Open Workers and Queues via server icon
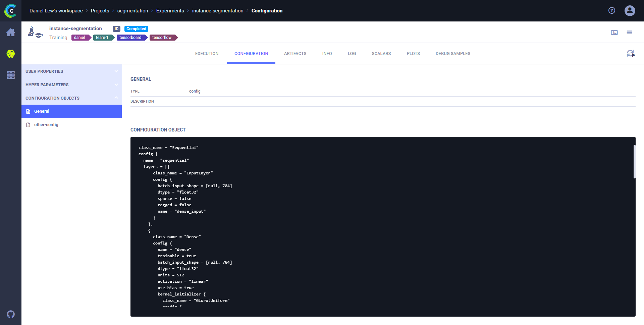 [11, 75]
